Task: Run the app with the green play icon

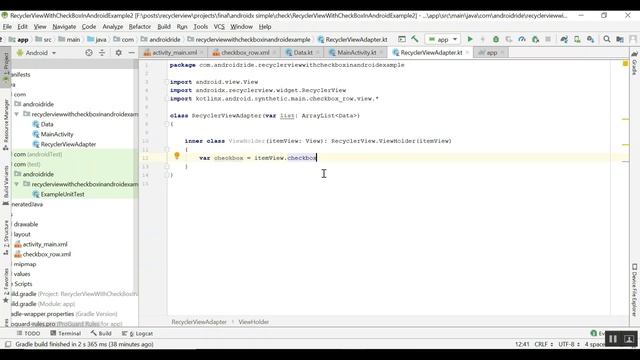Action: click(x=470, y=39)
